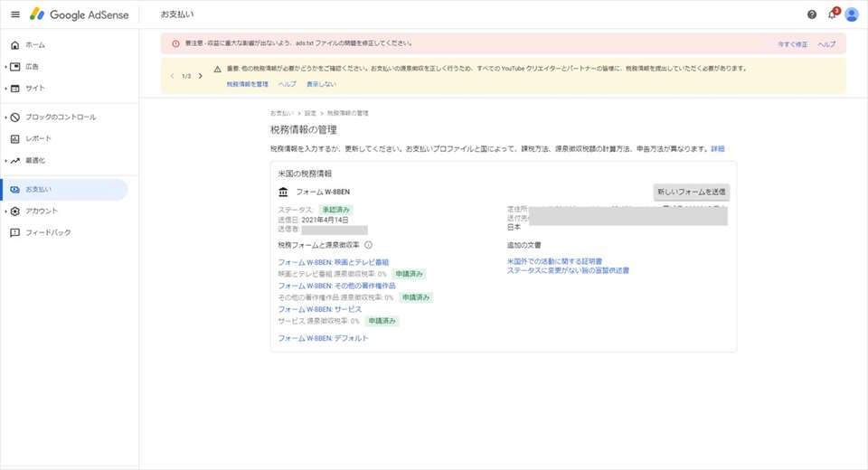Click the 新しいフォームを送信 button
This screenshot has height=470, width=868.
click(691, 192)
